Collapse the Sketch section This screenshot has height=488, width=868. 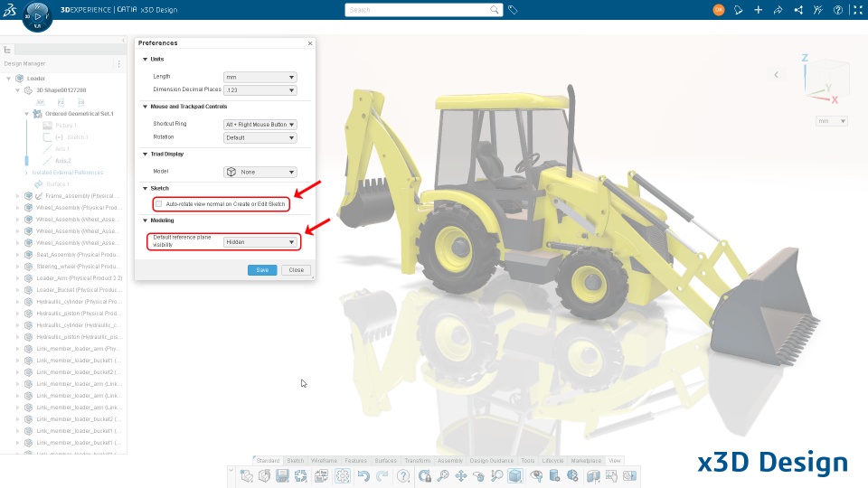click(145, 189)
